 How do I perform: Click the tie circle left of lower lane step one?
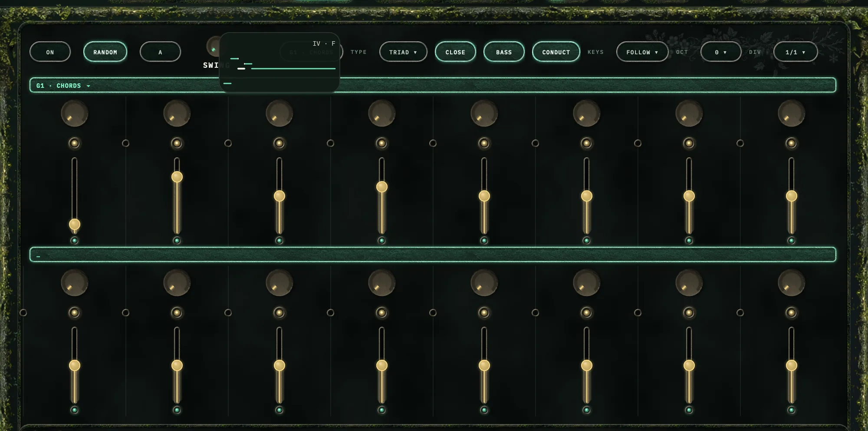[23, 313]
